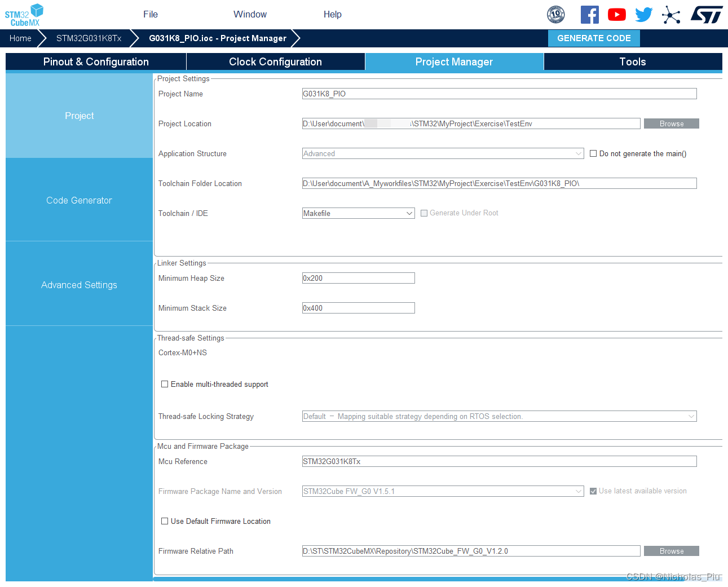This screenshot has height=587, width=728.
Task: Click the ST logo icon
Action: (707, 15)
